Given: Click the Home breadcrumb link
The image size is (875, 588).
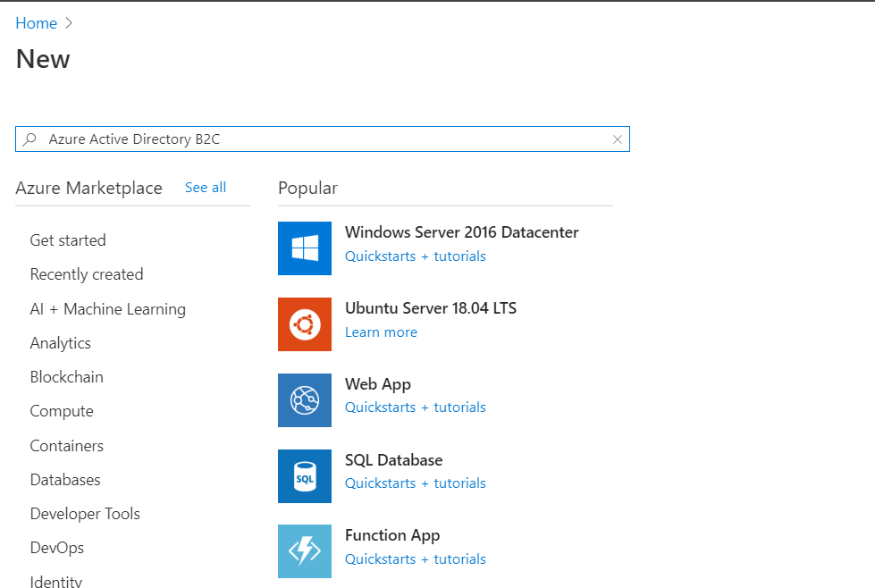Looking at the screenshot, I should (37, 23).
